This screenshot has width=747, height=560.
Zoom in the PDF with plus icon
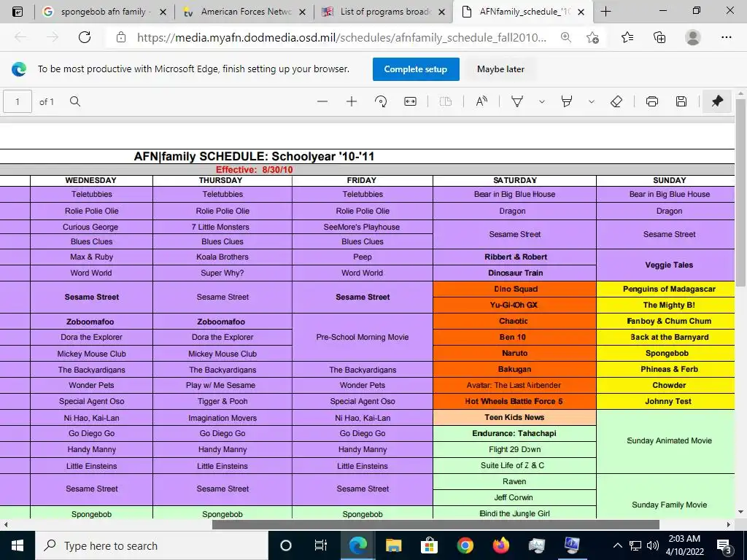[x=352, y=101]
